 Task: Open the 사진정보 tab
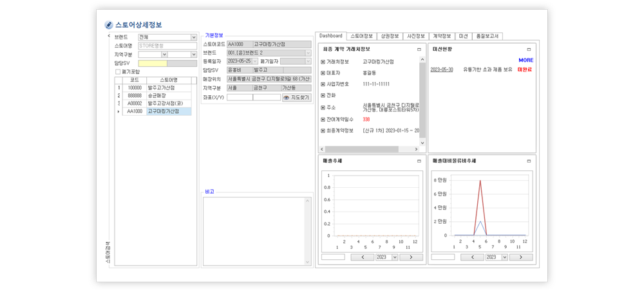coord(416,36)
